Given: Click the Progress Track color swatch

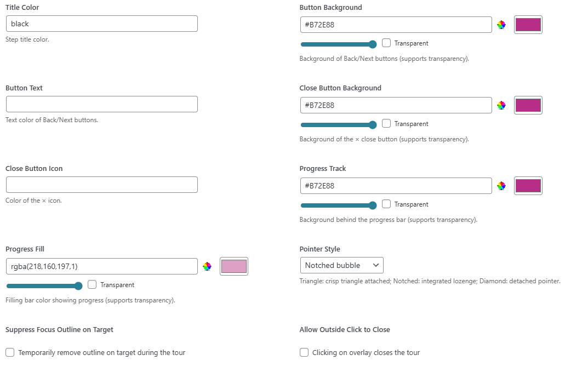Looking at the screenshot, I should (528, 186).
